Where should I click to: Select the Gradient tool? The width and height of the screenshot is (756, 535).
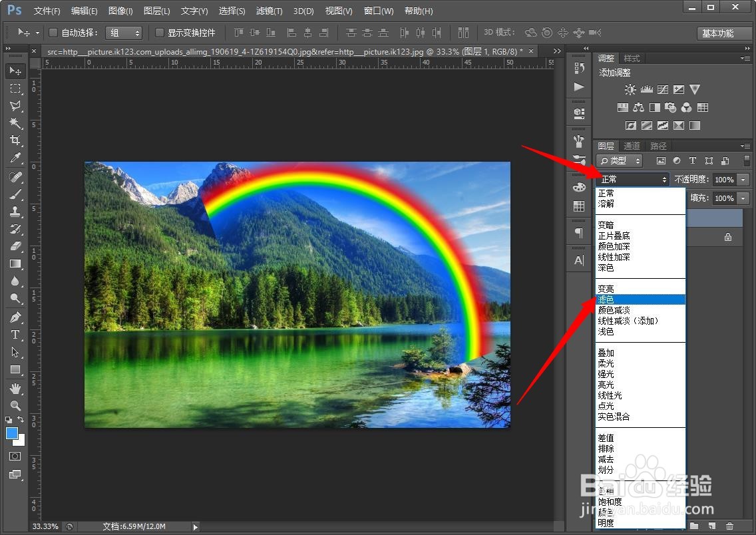[15, 264]
